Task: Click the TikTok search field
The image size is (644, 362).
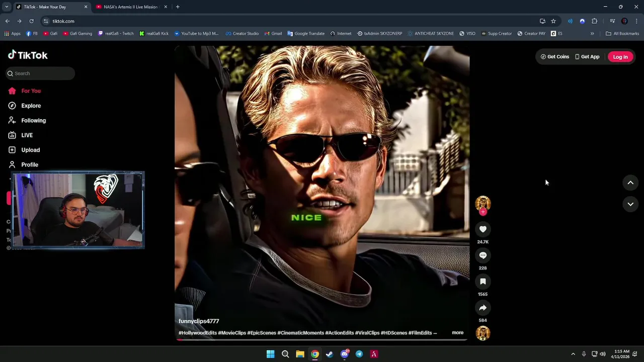Action: click(x=40, y=73)
